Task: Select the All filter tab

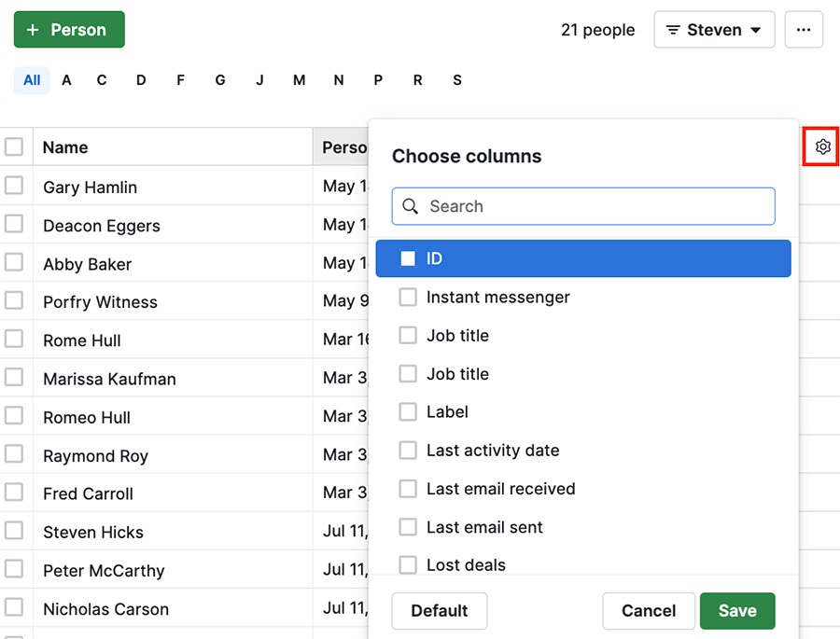Action: point(31,80)
